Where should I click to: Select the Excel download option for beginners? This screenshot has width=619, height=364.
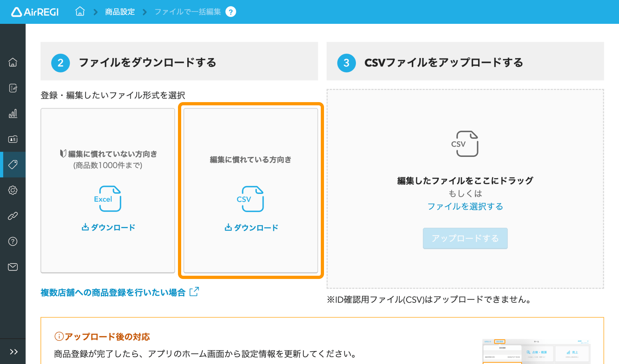point(108,191)
